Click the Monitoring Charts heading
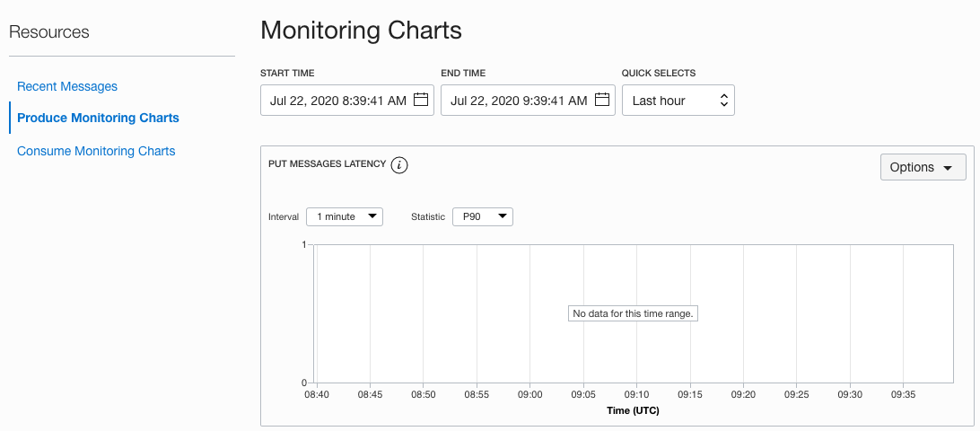The height and width of the screenshot is (431, 980). pos(361,31)
